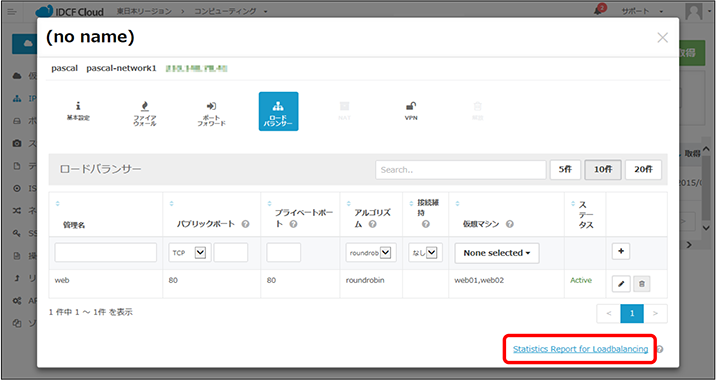Open the ファイアウォール firewall tab
This screenshot has width=716, height=380.
tap(145, 113)
